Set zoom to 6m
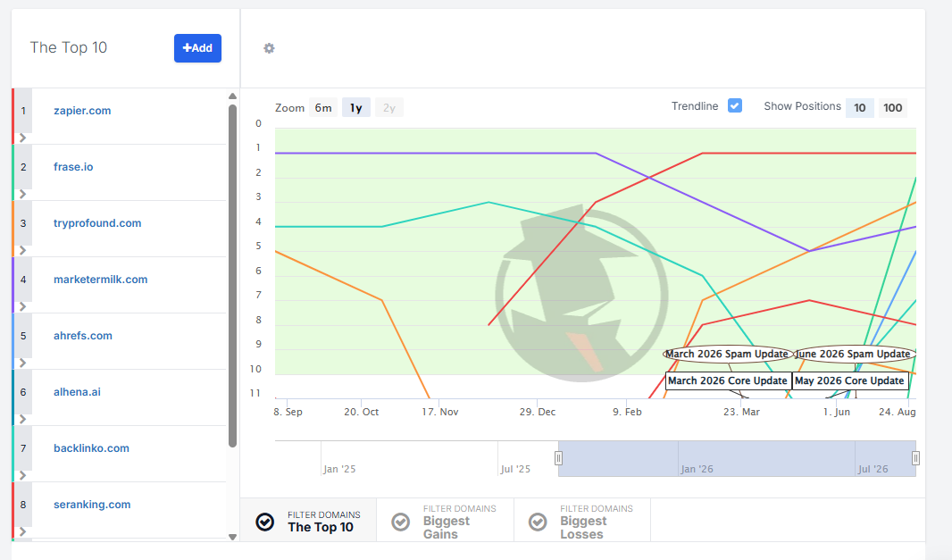This screenshot has height=560, width=952. pos(323,107)
